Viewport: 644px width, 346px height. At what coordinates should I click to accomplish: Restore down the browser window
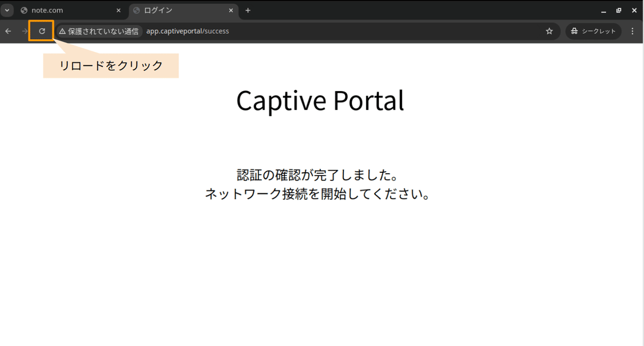click(619, 10)
